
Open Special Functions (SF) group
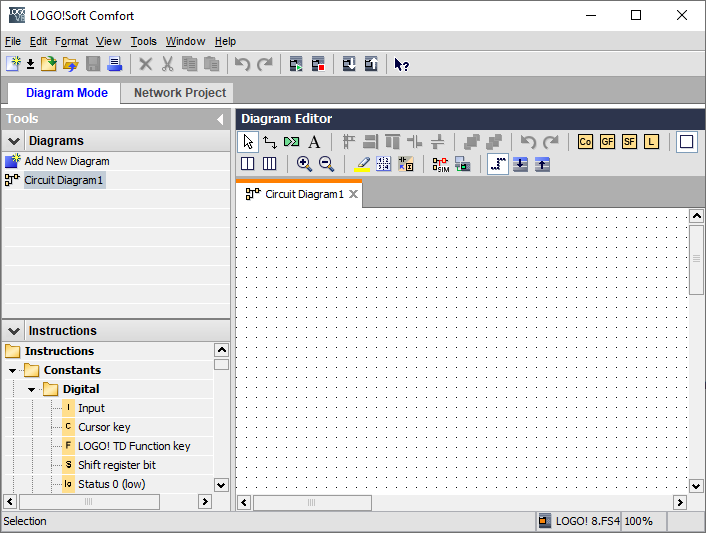[630, 142]
